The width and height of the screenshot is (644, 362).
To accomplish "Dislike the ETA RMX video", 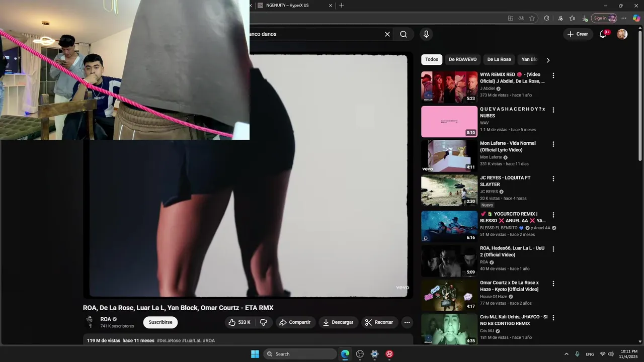I will coord(264,322).
